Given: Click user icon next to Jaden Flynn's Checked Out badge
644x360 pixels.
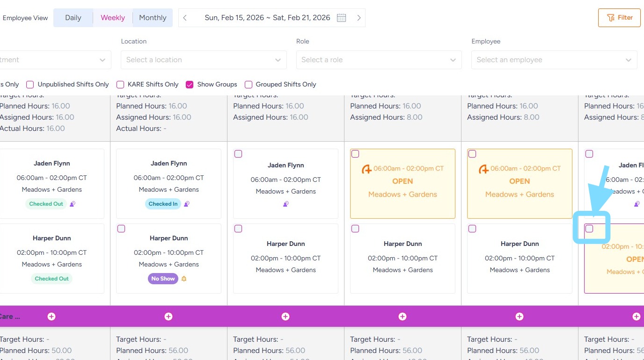Looking at the screenshot, I should pos(73,204).
